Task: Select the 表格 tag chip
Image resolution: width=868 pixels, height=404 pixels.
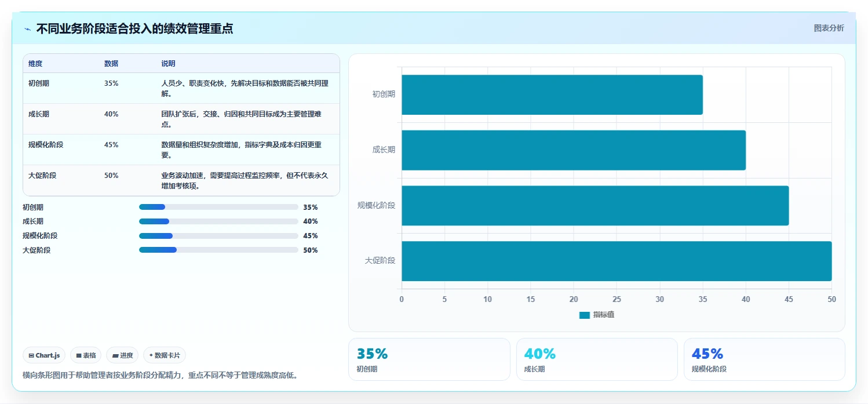Action: coord(86,355)
